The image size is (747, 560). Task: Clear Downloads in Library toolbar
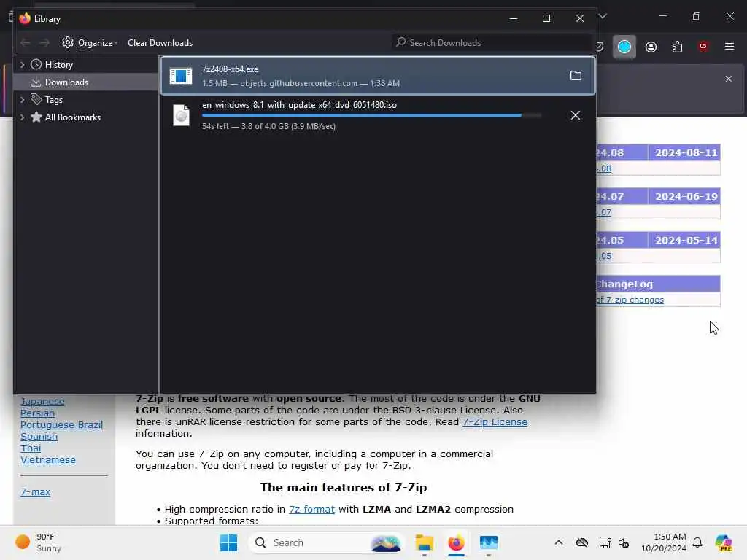160,43
